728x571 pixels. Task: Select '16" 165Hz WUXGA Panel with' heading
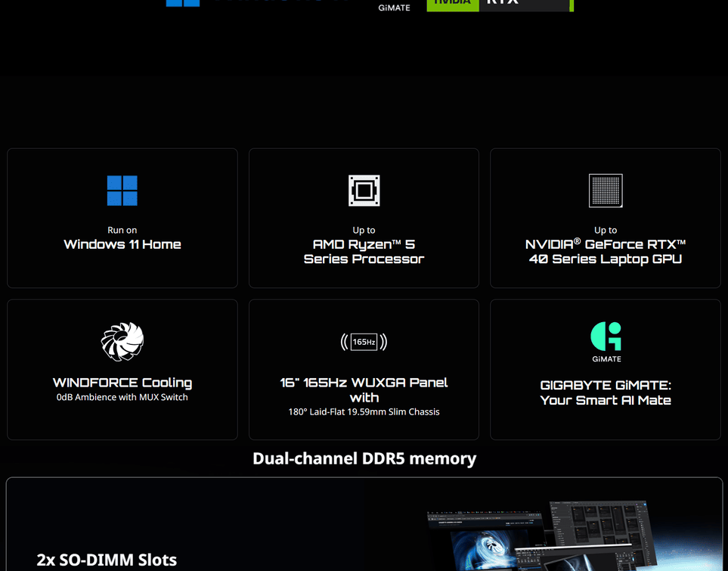tap(364, 389)
